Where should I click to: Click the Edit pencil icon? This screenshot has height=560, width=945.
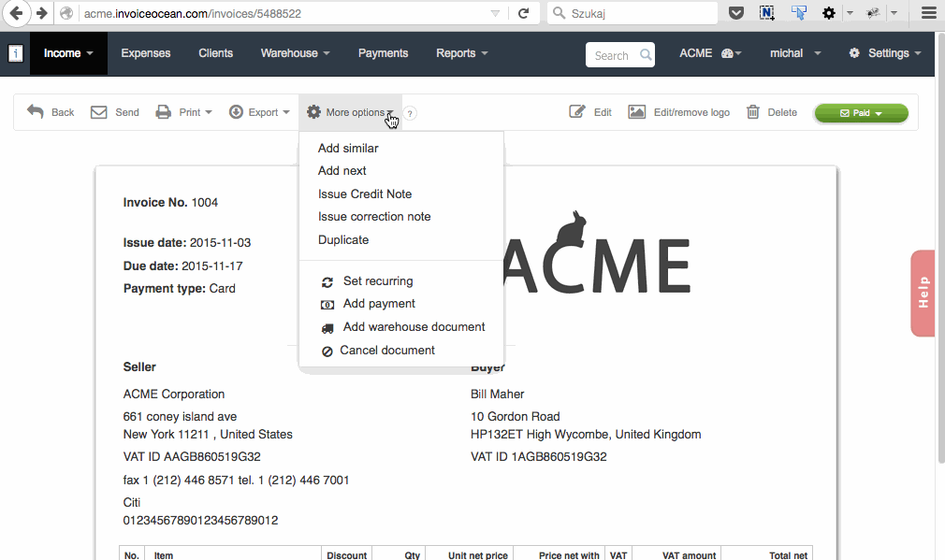(x=578, y=112)
